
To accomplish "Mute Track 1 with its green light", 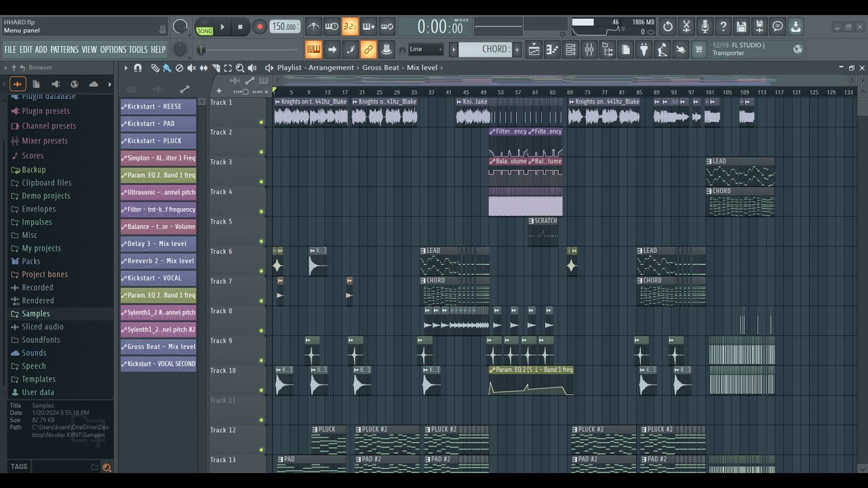I will [x=261, y=122].
